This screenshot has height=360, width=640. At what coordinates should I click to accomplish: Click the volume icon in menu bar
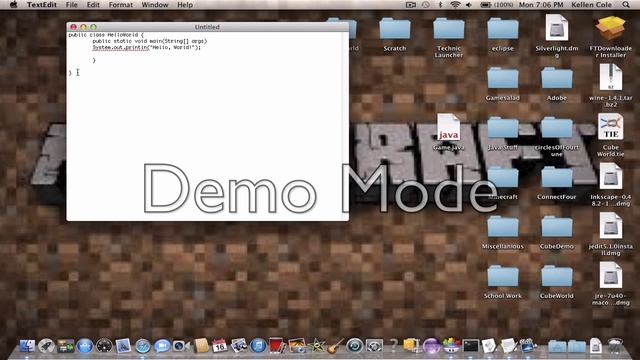469,5
